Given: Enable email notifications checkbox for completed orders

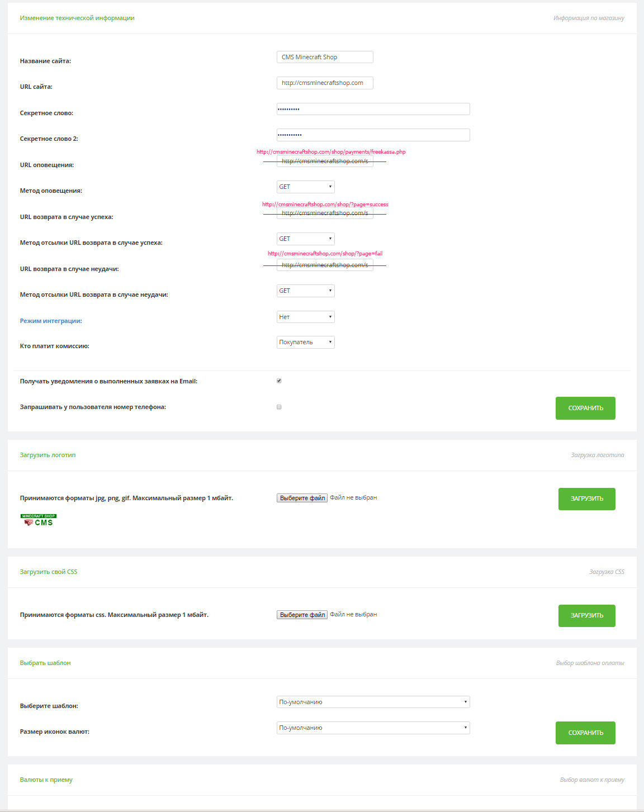Looking at the screenshot, I should 279,381.
